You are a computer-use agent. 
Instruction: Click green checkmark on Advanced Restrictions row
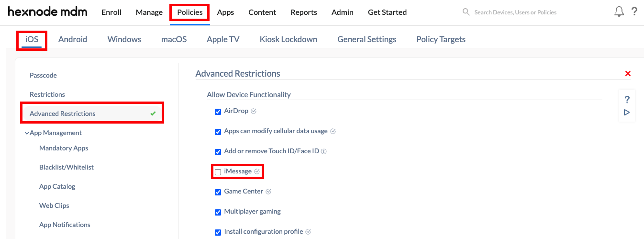click(153, 114)
